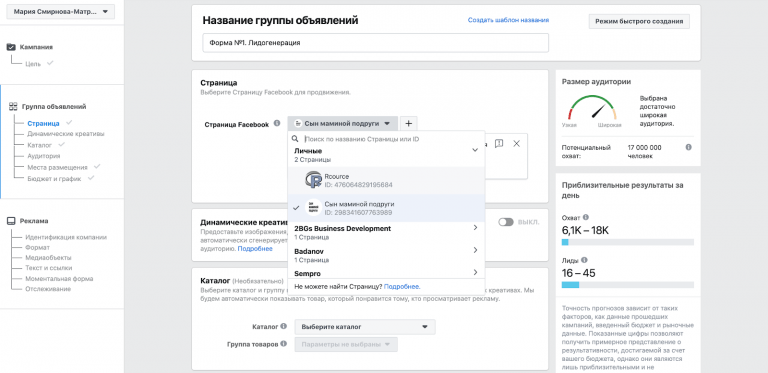Go to Медиаобъекты in the sidebar
The height and width of the screenshot is (373, 768).
48,257
